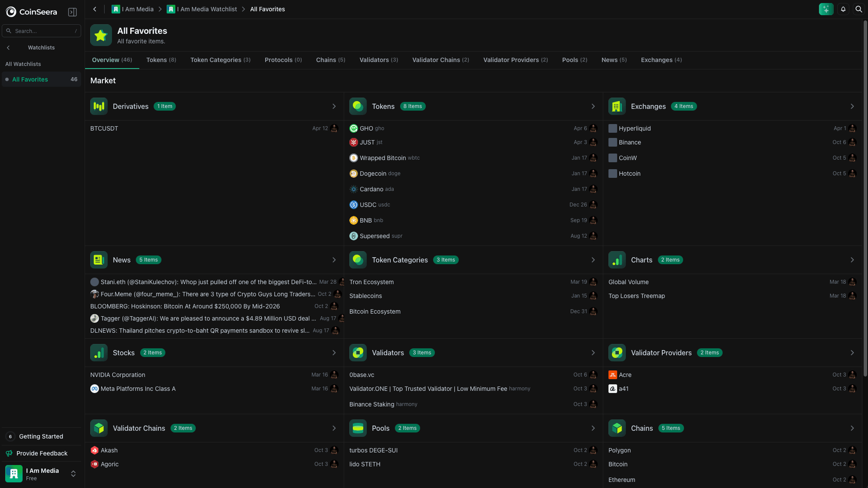This screenshot has width=868, height=488.
Task: Click the News newspaper icon
Action: coord(99,260)
